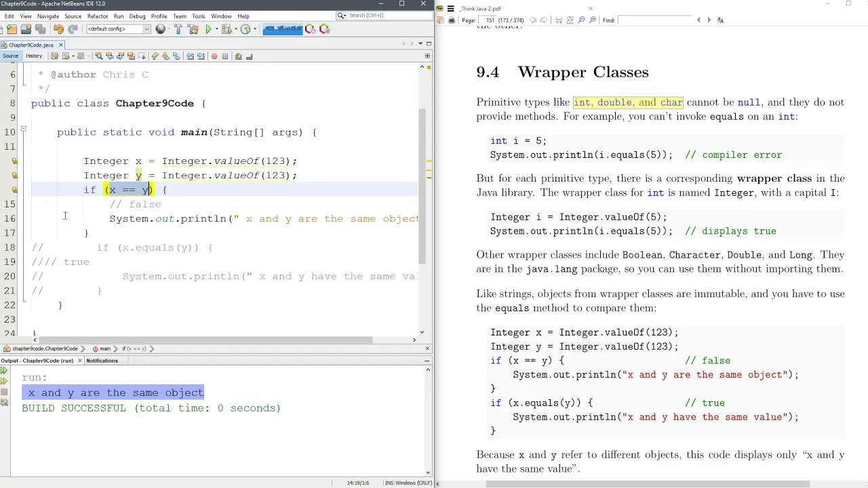868x488 pixels.
Task: Click the PDF viewer fit width icon
Action: pyautogui.click(x=559, y=20)
